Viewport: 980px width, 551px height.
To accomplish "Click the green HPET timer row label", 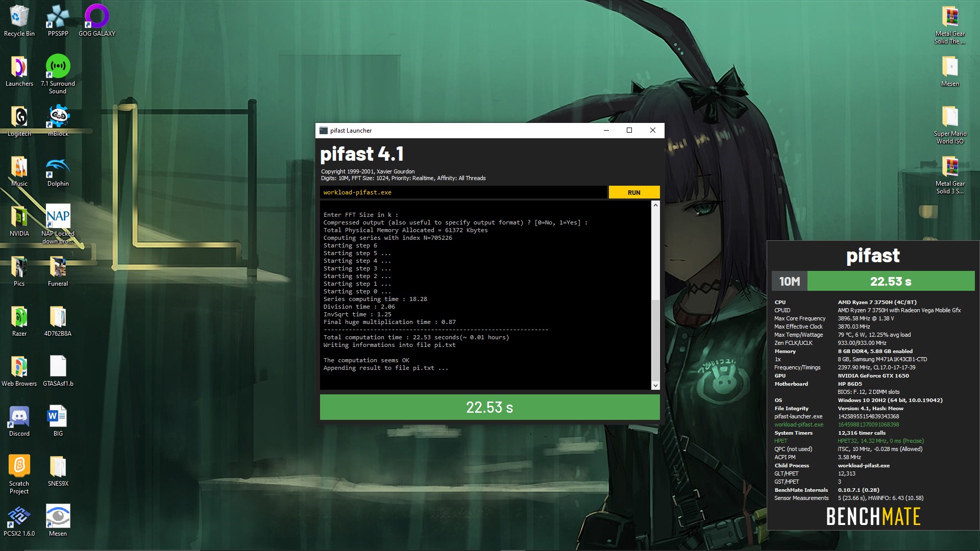I will [780, 441].
